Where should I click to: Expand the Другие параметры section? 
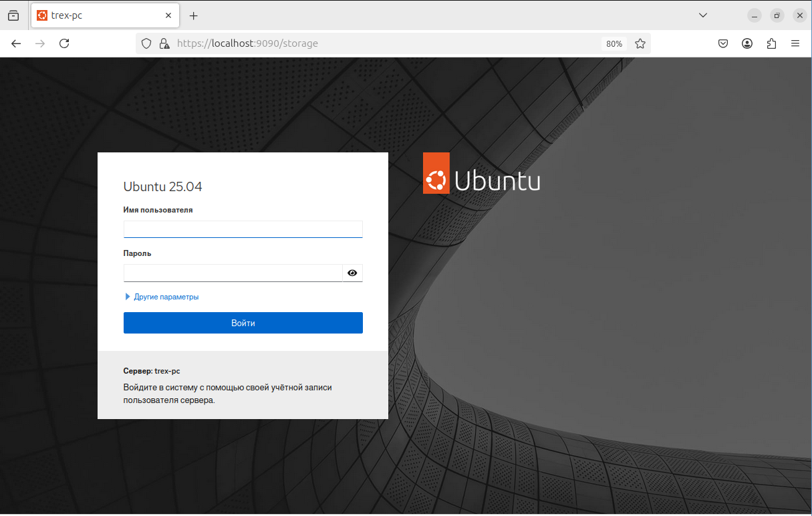coord(166,297)
